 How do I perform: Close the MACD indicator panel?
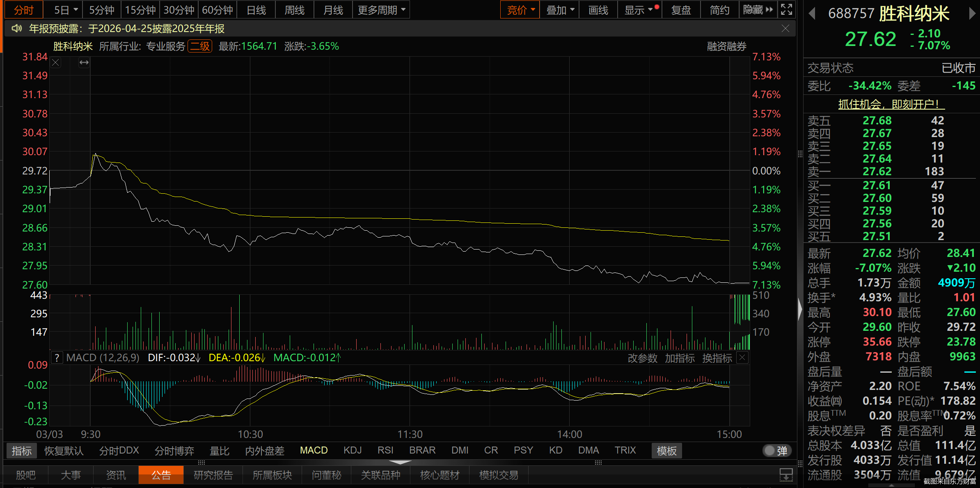(742, 358)
